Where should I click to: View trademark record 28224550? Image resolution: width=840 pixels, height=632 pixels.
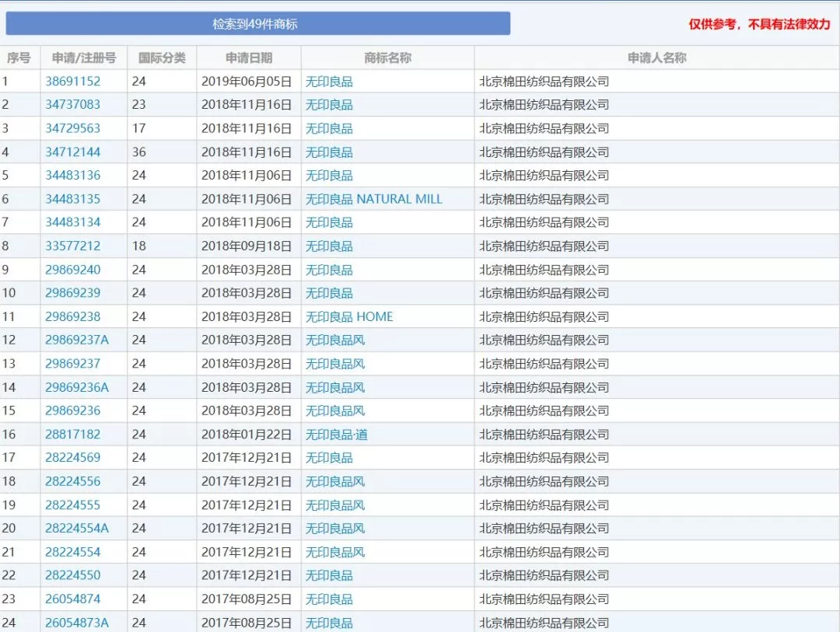click(x=73, y=575)
